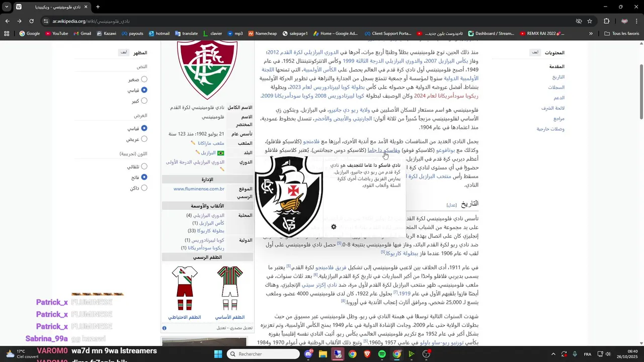Viewport: 644px width, 362px height.
Task: Select small text size صغير
Action: [144, 79]
